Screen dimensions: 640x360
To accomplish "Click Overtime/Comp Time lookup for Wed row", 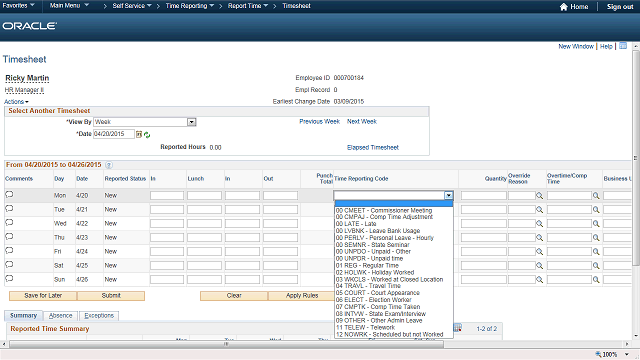I will (x=596, y=224).
